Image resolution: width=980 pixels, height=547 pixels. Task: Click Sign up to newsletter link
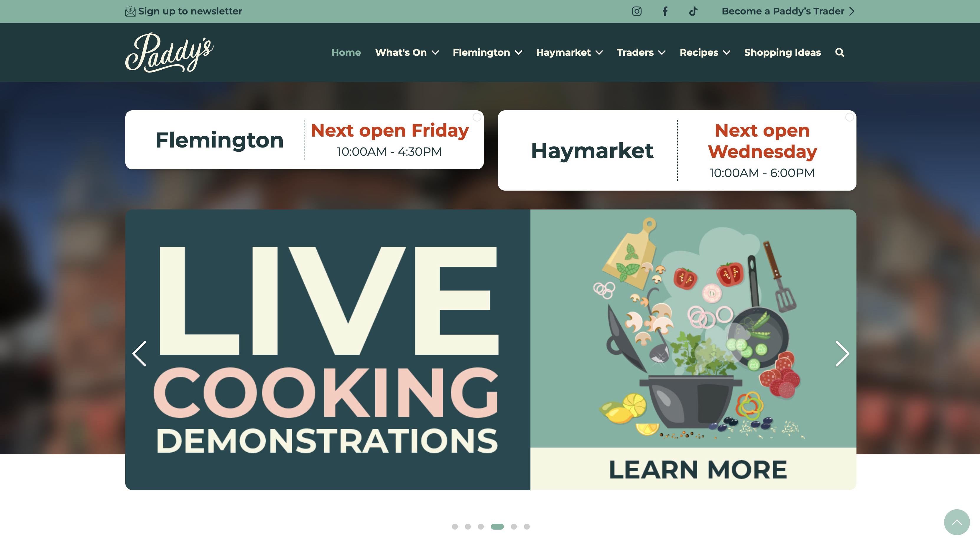coord(190,11)
